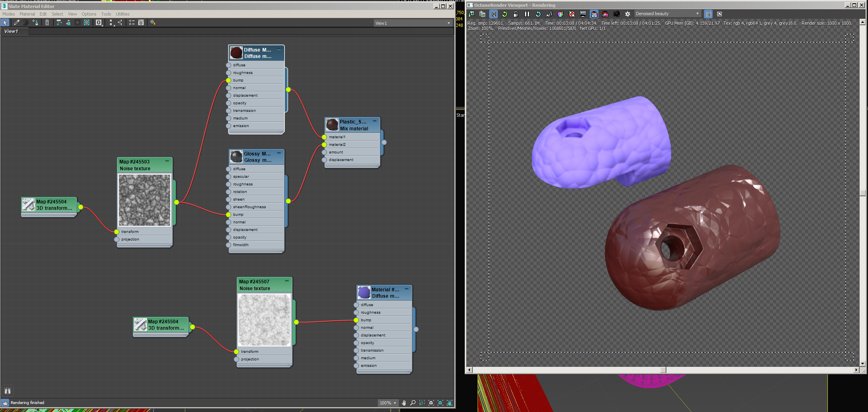The width and height of the screenshot is (868, 412).
Task: Click the Glossy material preview sphere swatch
Action: (236, 157)
